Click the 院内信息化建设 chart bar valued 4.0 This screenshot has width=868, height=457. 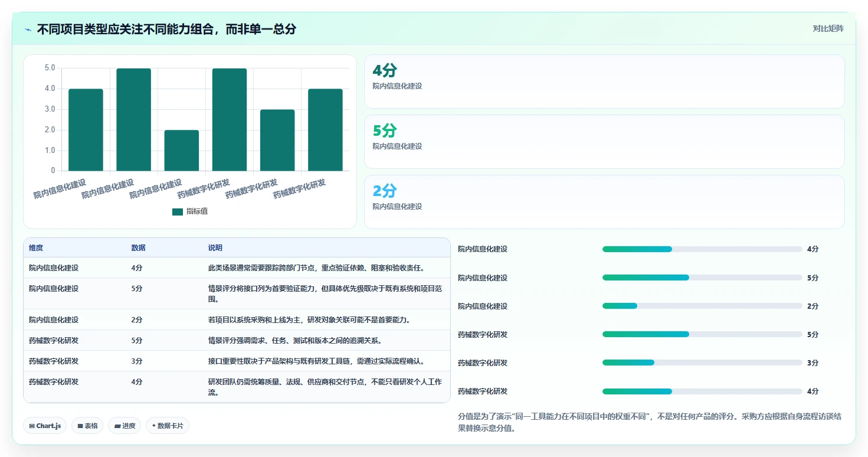tap(86, 130)
